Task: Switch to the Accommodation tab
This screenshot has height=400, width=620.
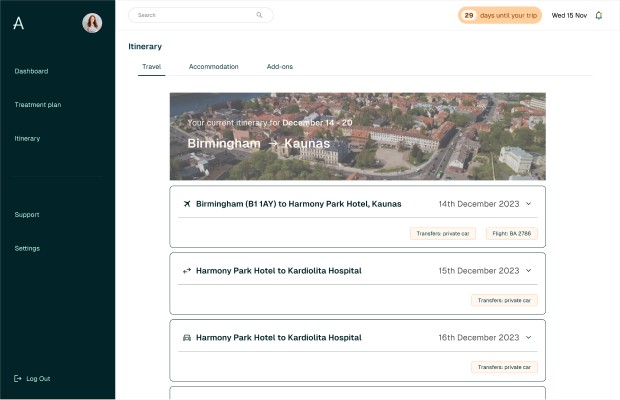Action: 214,67
